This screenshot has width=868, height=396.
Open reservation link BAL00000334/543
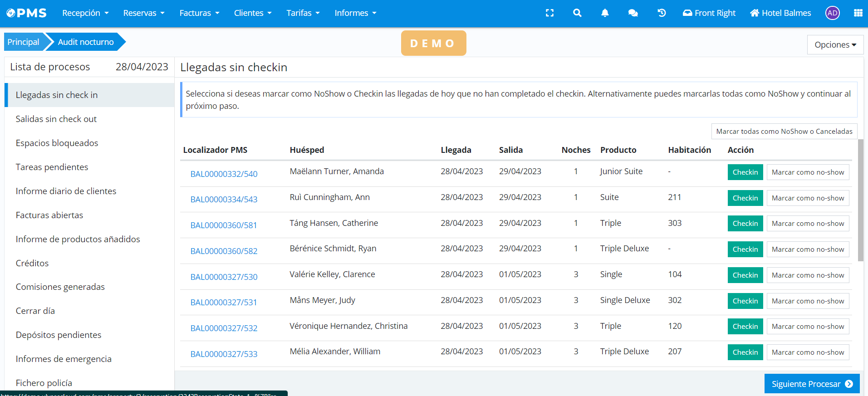point(224,199)
